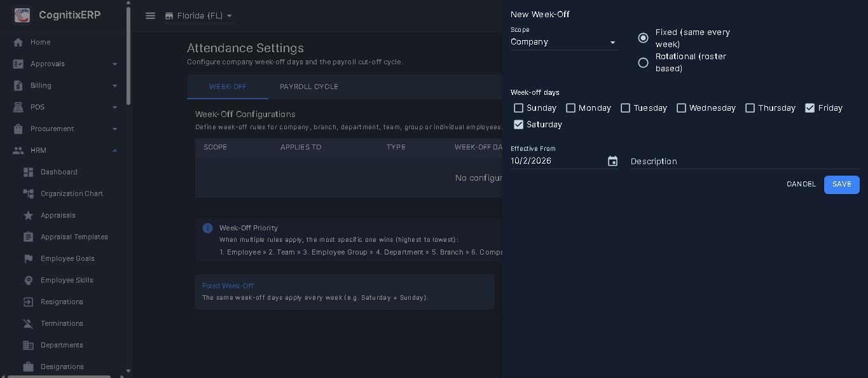Click the Home icon in sidebar
868x378 pixels.
click(x=18, y=42)
